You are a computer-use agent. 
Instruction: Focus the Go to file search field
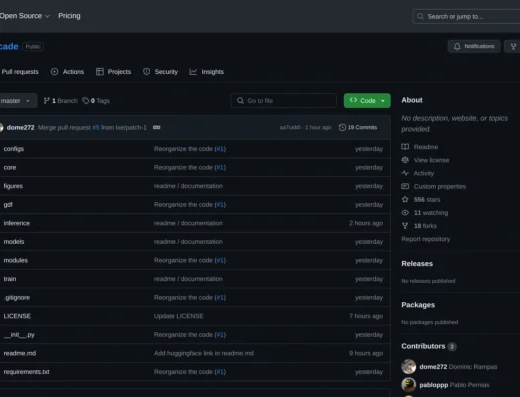pyautogui.click(x=284, y=100)
